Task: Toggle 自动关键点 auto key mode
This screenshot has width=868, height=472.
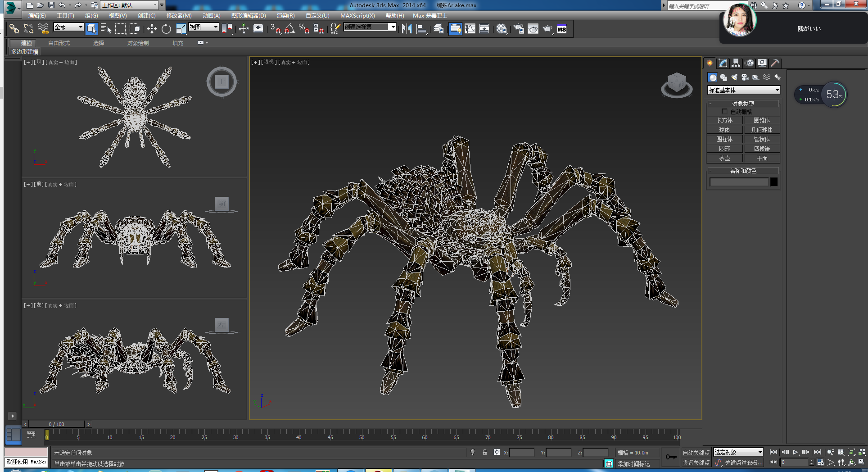Action: click(696, 453)
